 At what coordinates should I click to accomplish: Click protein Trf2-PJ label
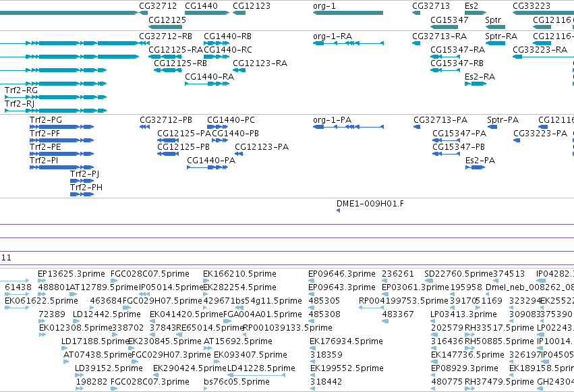(x=84, y=174)
